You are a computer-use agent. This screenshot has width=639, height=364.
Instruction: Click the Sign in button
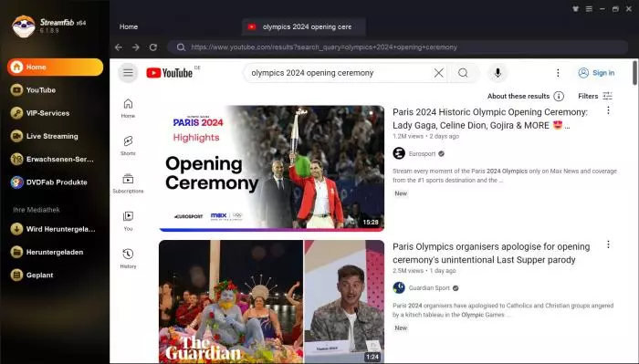(596, 73)
